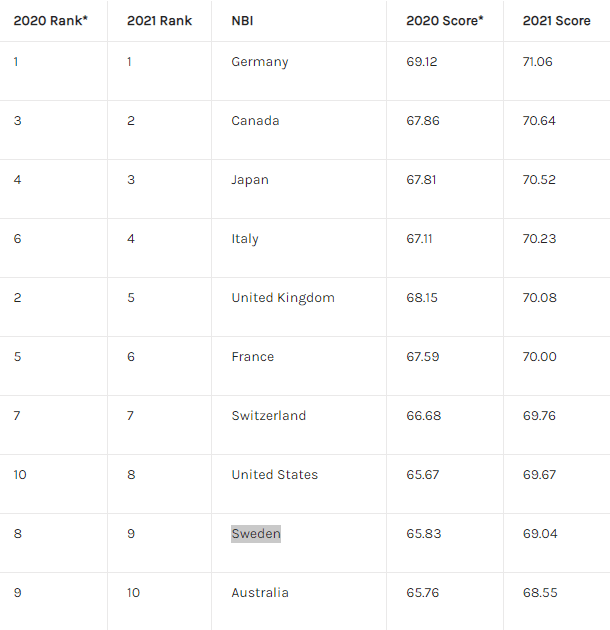Click on France in the NBI column
The image size is (610, 630).
pos(253,357)
